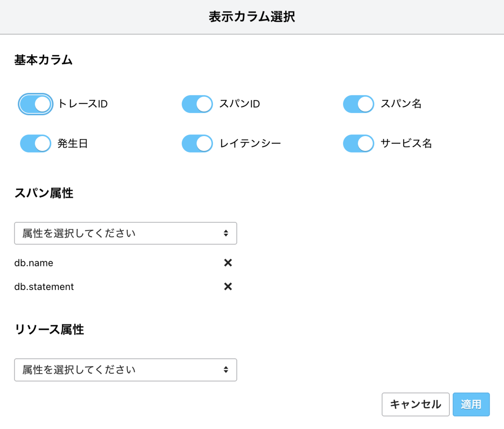This screenshot has width=504, height=429.
Task: Click the サービス名 text label
Action: coord(406,144)
